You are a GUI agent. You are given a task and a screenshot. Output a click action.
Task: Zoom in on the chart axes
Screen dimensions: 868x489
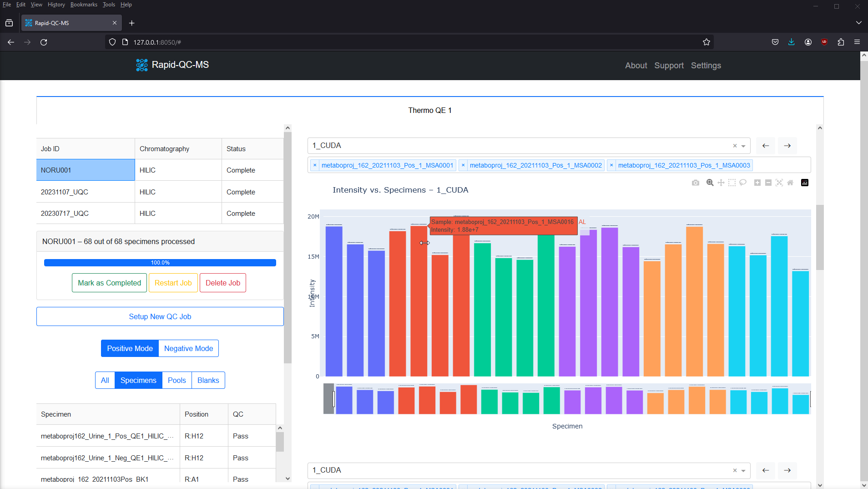pos(757,183)
